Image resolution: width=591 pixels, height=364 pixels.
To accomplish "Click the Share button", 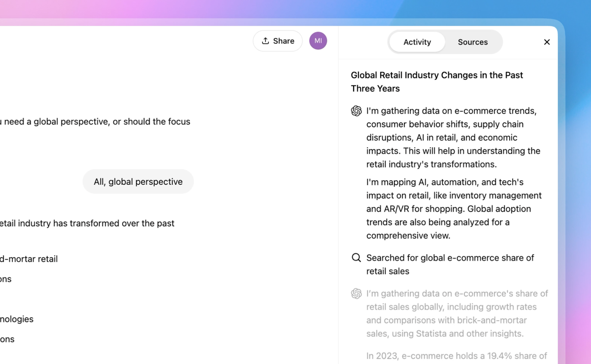I will click(278, 41).
